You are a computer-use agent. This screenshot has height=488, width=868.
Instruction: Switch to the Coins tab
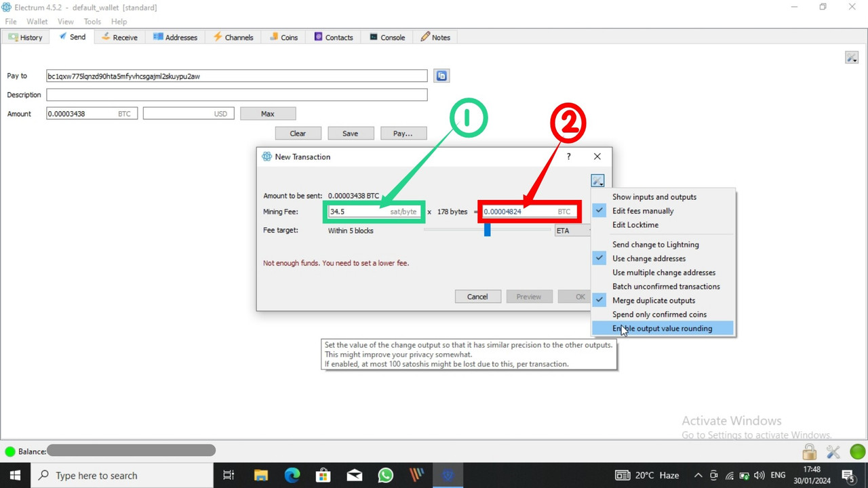click(283, 37)
